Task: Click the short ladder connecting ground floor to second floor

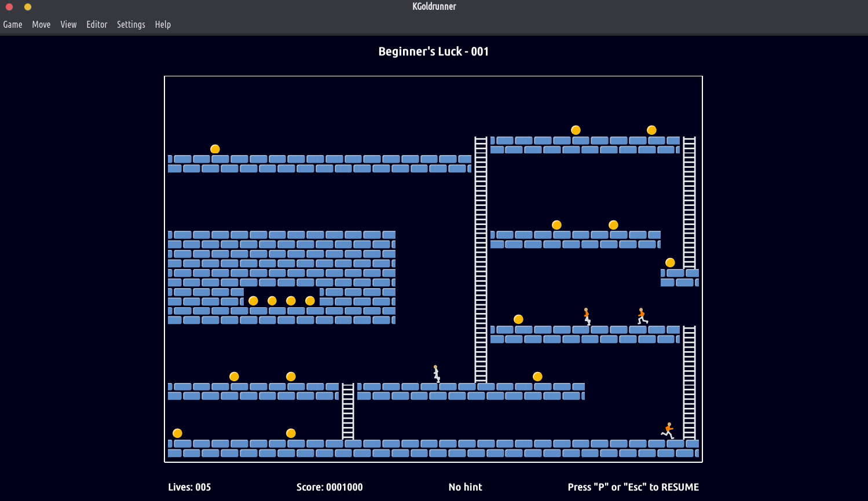Action: pos(347,411)
